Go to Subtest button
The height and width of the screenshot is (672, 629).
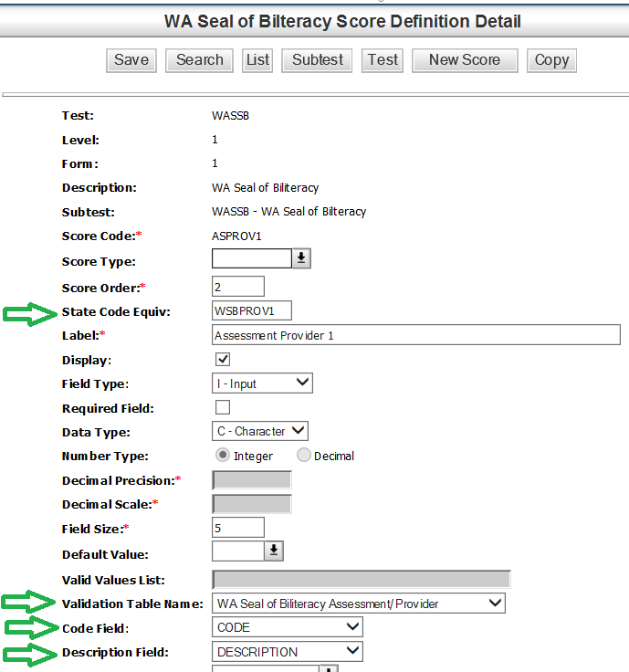pyautogui.click(x=318, y=60)
